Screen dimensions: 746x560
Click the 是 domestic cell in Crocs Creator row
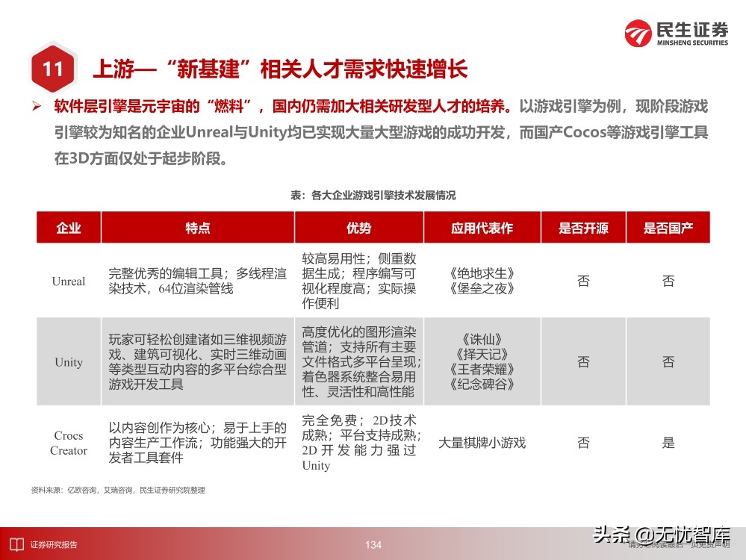tap(668, 443)
